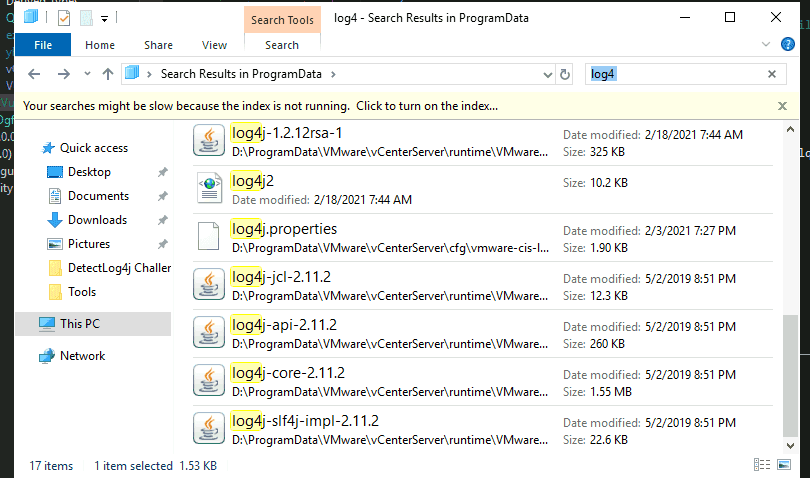Screen dimensions: 810x478
Task: Dismiss the yellow index notification bar
Action: (x=782, y=106)
